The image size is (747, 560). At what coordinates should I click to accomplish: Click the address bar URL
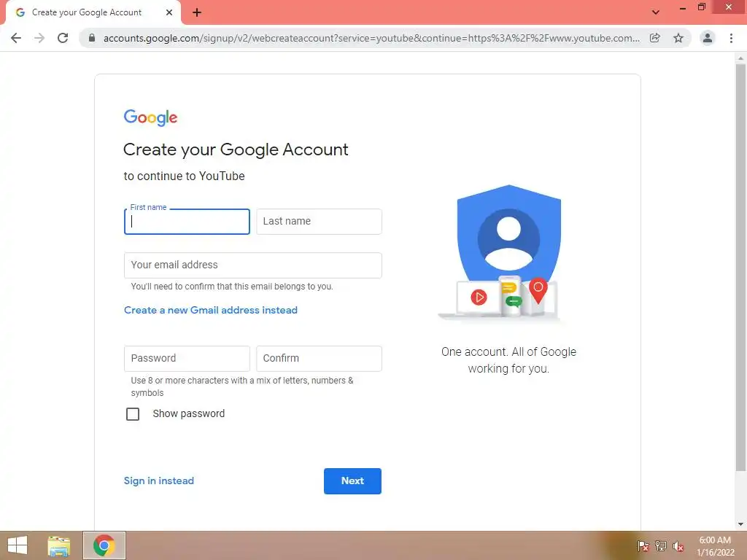click(371, 38)
